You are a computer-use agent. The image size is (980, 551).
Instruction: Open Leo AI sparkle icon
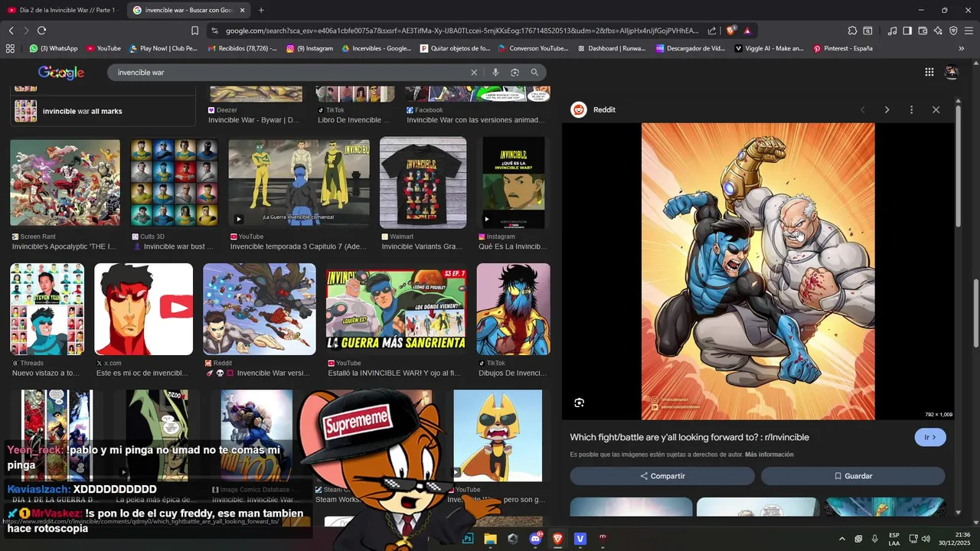938,31
